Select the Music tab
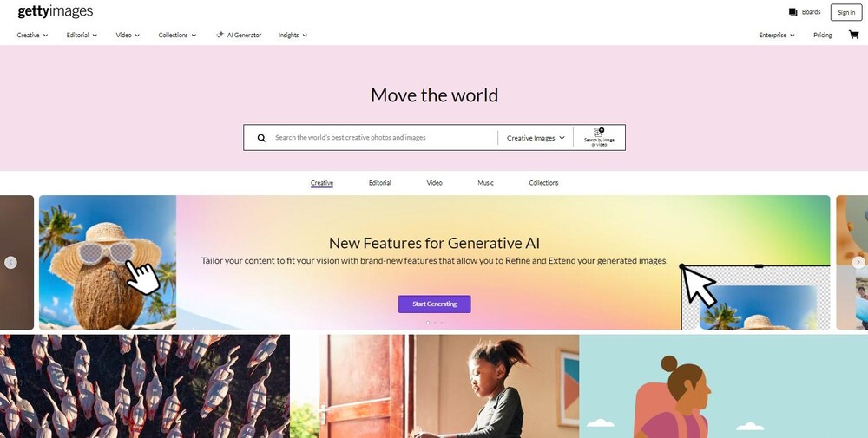868x438 pixels. pos(485,182)
